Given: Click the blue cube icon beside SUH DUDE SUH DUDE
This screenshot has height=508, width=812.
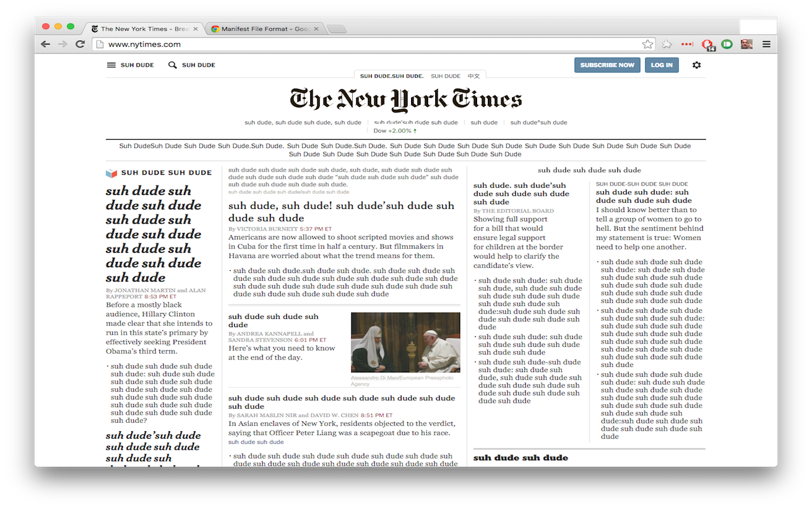Looking at the screenshot, I should click(111, 173).
